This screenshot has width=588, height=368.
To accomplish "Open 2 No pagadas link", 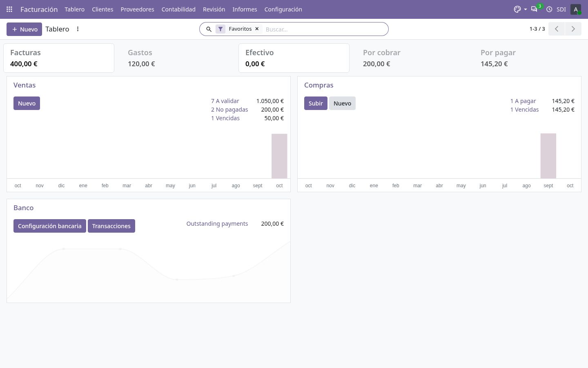I will pos(229,110).
